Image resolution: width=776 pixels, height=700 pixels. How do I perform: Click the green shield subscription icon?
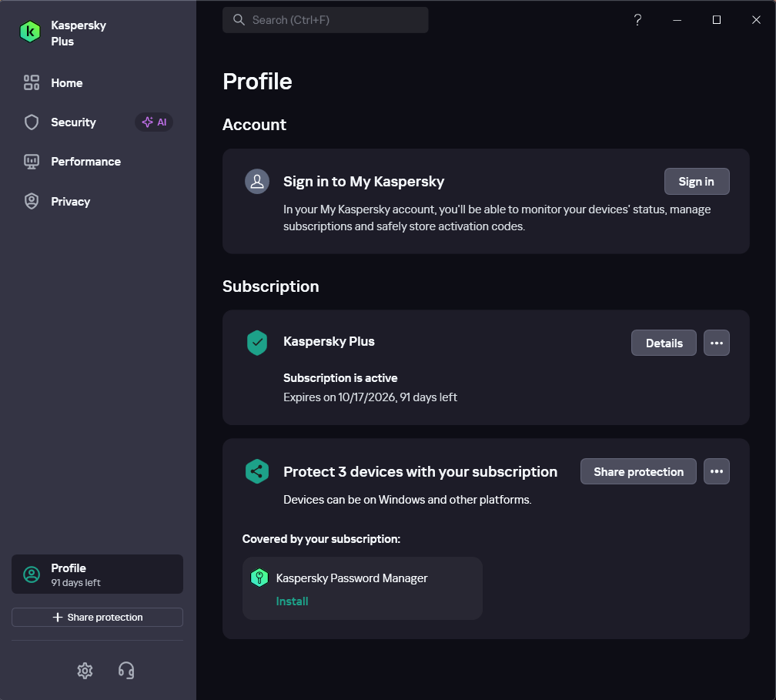257,343
